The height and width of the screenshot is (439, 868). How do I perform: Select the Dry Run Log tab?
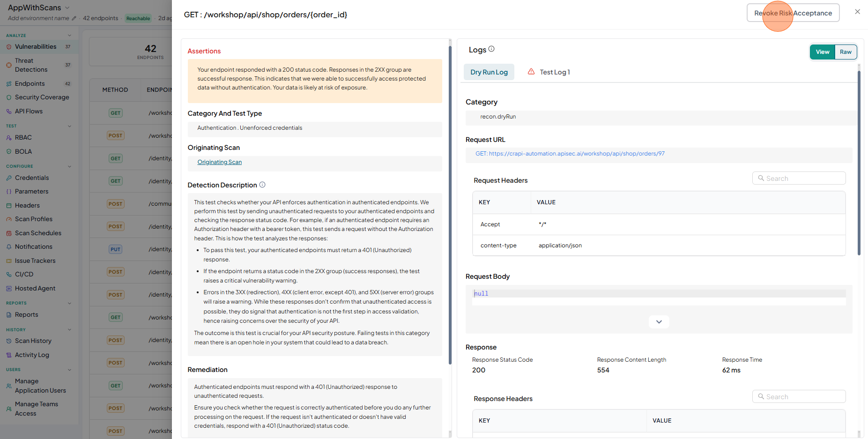coord(489,72)
